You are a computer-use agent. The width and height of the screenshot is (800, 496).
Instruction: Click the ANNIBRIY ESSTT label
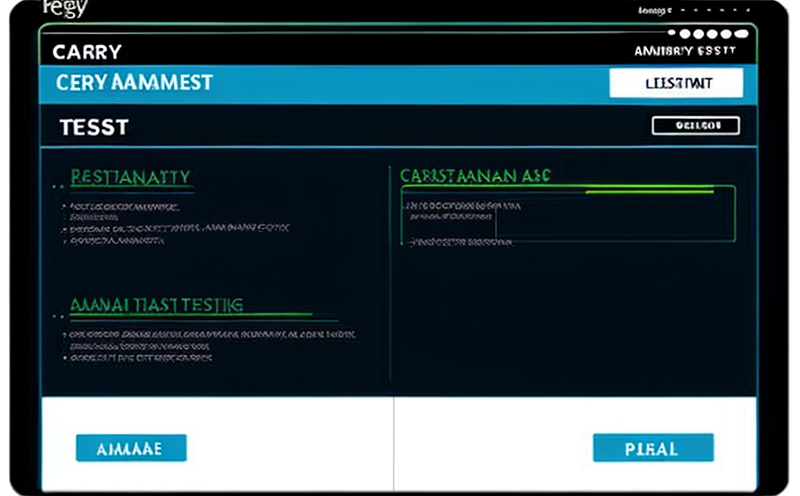[685, 51]
